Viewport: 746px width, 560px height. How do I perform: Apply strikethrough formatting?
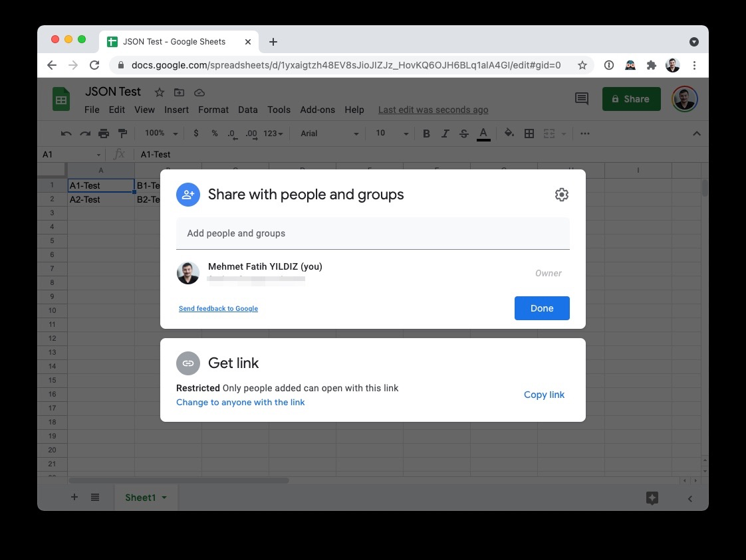[463, 133]
